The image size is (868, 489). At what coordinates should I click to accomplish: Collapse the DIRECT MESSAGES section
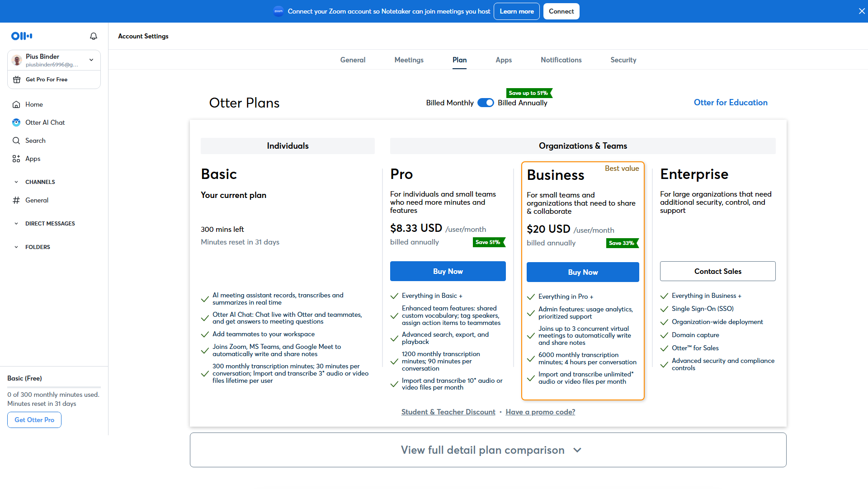tap(16, 224)
